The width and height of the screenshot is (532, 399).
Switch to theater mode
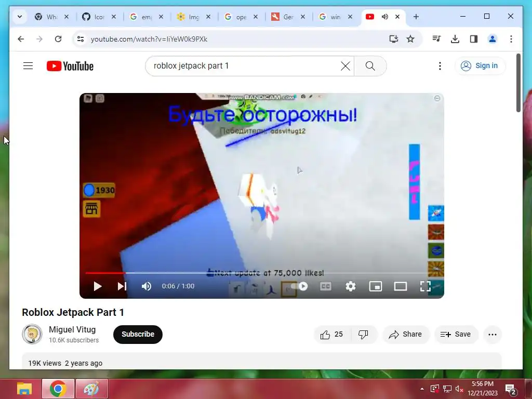pyautogui.click(x=401, y=286)
